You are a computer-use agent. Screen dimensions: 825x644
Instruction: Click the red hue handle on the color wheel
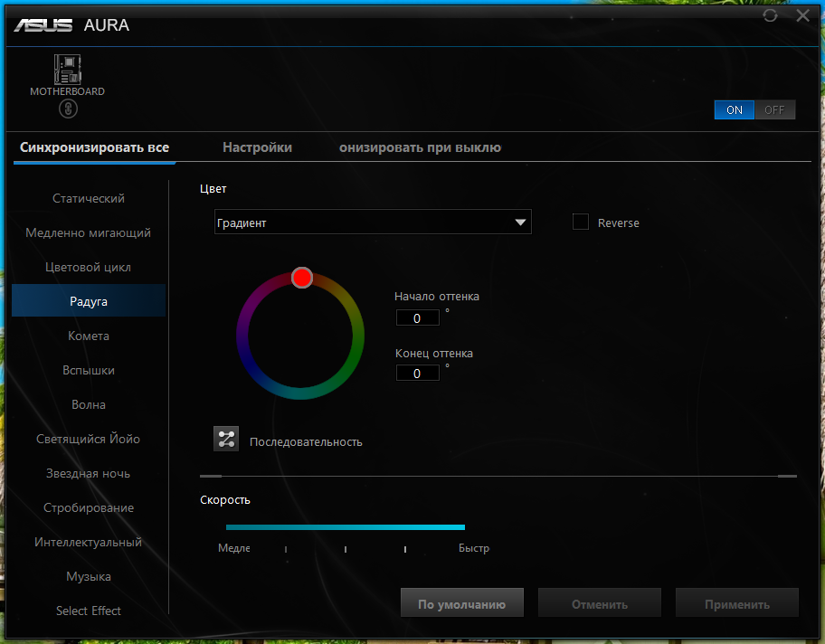(302, 278)
